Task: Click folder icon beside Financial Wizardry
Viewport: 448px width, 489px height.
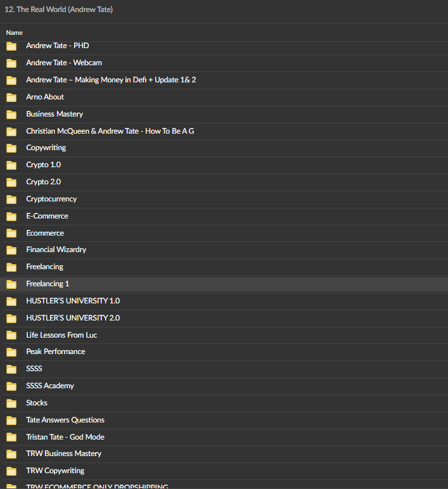Action: click(x=11, y=250)
